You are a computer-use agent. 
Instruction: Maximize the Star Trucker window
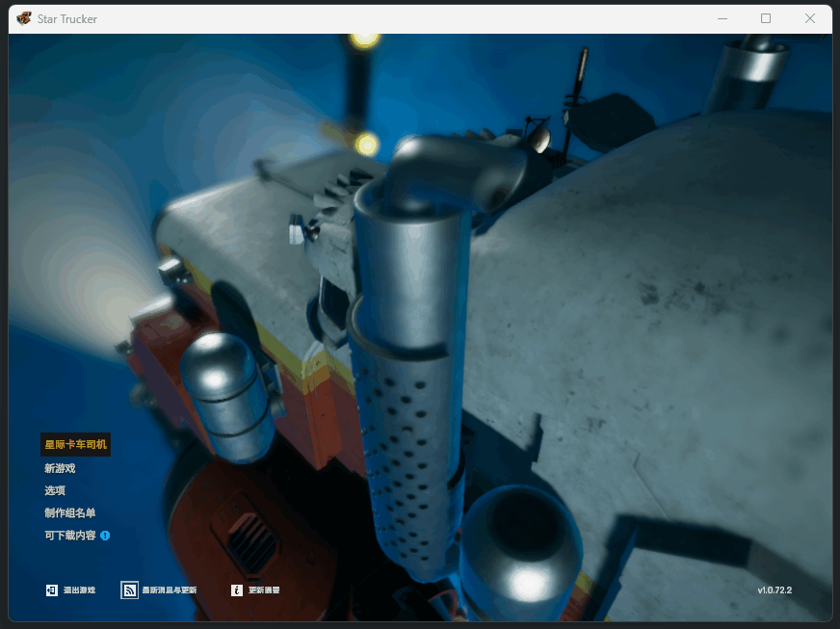tap(766, 18)
